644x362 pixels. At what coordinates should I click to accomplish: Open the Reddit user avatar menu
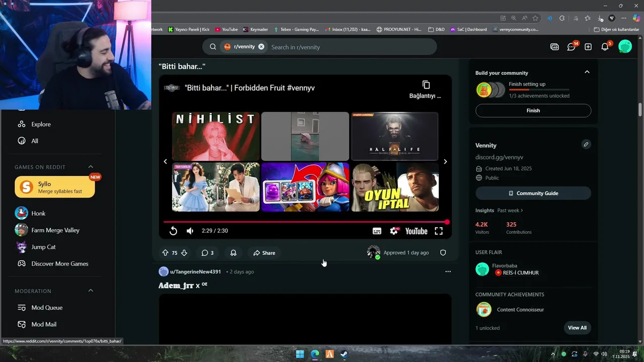pos(625,47)
